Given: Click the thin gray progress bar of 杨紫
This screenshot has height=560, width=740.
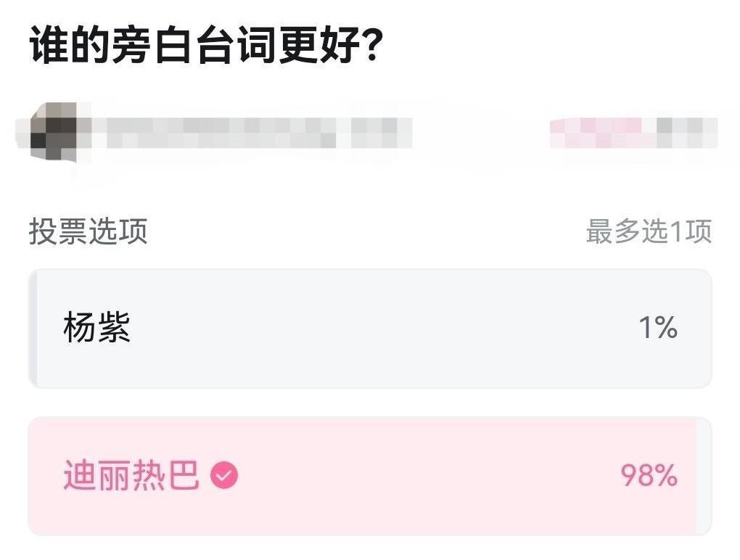Looking at the screenshot, I should click(32, 329).
